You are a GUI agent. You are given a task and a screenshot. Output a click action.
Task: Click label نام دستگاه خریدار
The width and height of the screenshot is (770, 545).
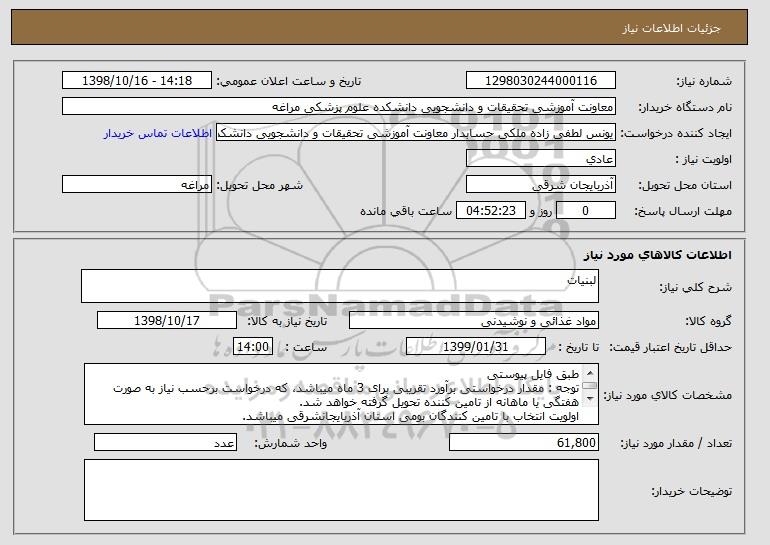pyautogui.click(x=685, y=107)
